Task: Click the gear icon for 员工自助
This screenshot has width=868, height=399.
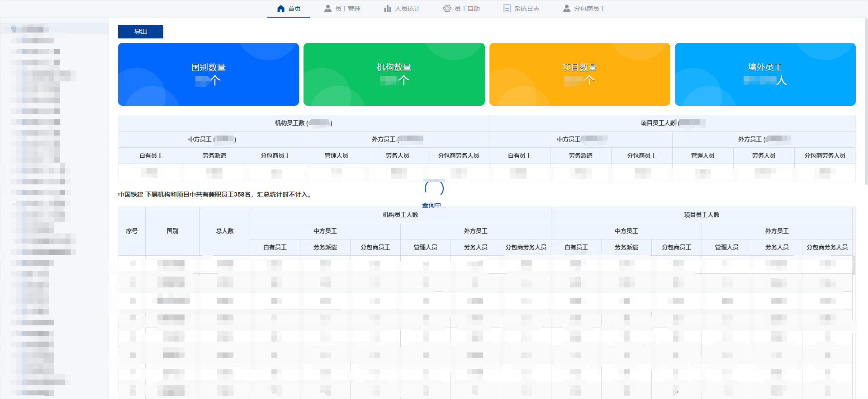Action: point(447,9)
